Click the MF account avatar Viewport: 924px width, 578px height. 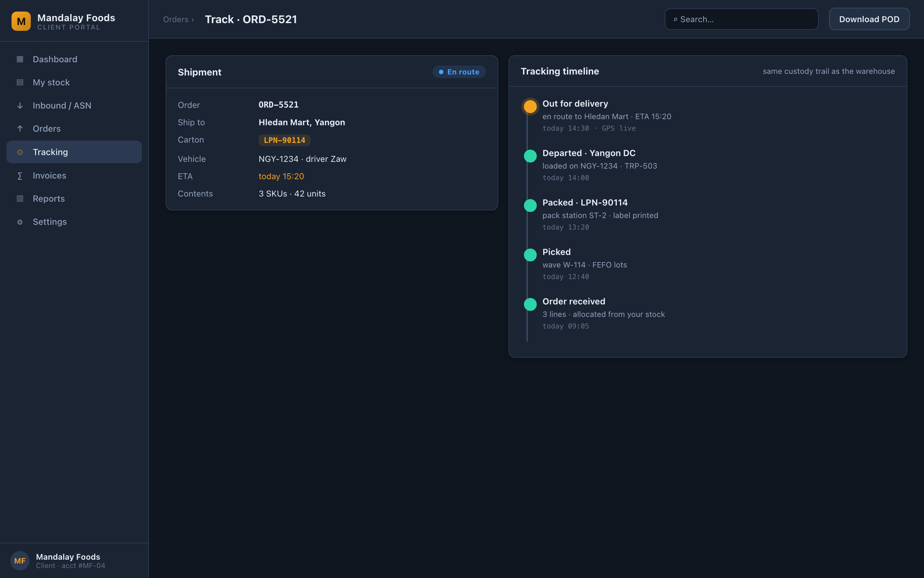pyautogui.click(x=20, y=560)
